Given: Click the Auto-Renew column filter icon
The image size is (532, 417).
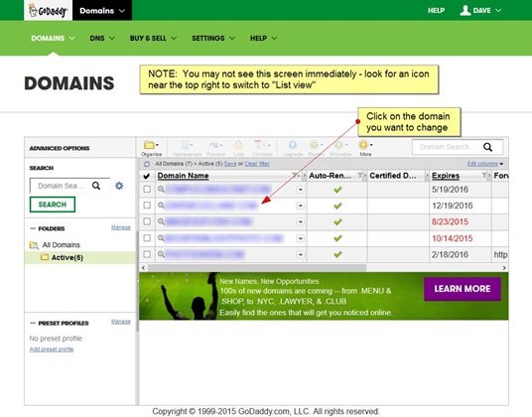Looking at the screenshot, I should (360, 176).
